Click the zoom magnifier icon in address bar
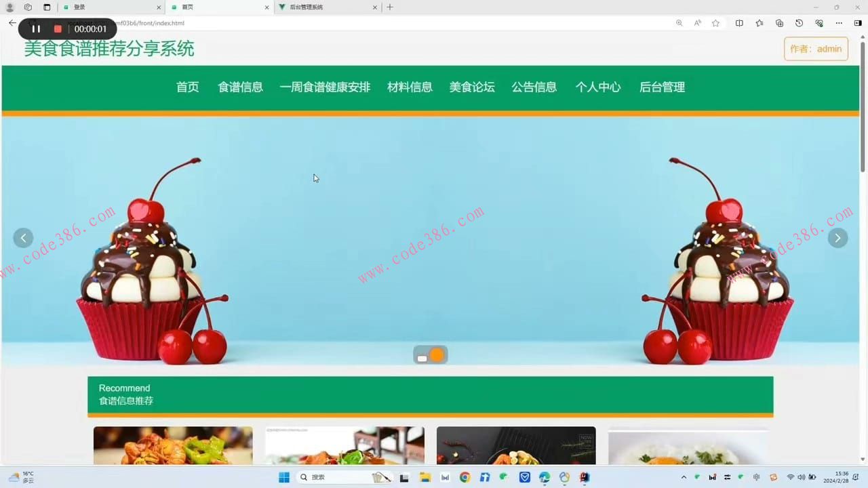Viewport: 868px width, 488px height. 679,22
